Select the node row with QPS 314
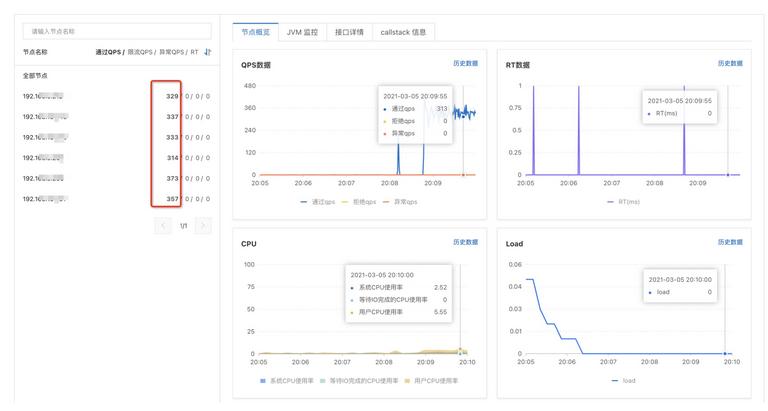This screenshot has width=768, height=411. pyautogui.click(x=117, y=158)
